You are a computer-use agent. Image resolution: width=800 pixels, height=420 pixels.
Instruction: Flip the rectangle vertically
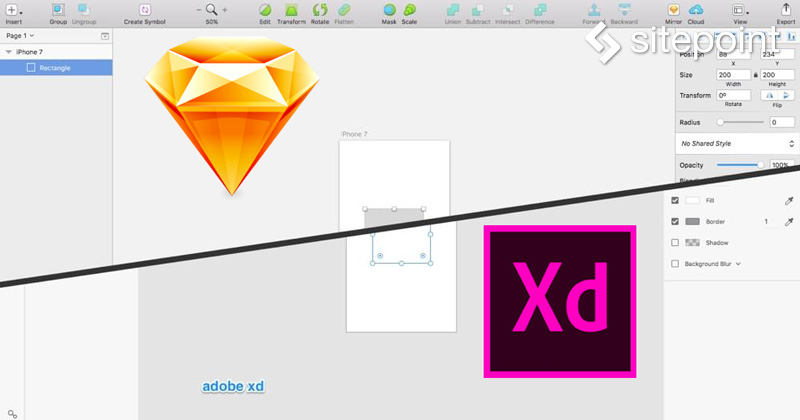pyautogui.click(x=786, y=95)
